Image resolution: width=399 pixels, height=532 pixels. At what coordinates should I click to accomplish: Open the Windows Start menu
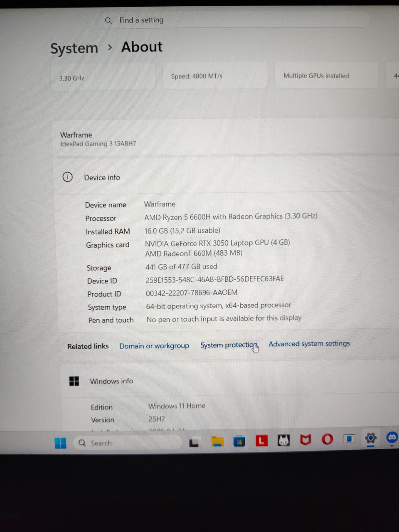pos(60,443)
